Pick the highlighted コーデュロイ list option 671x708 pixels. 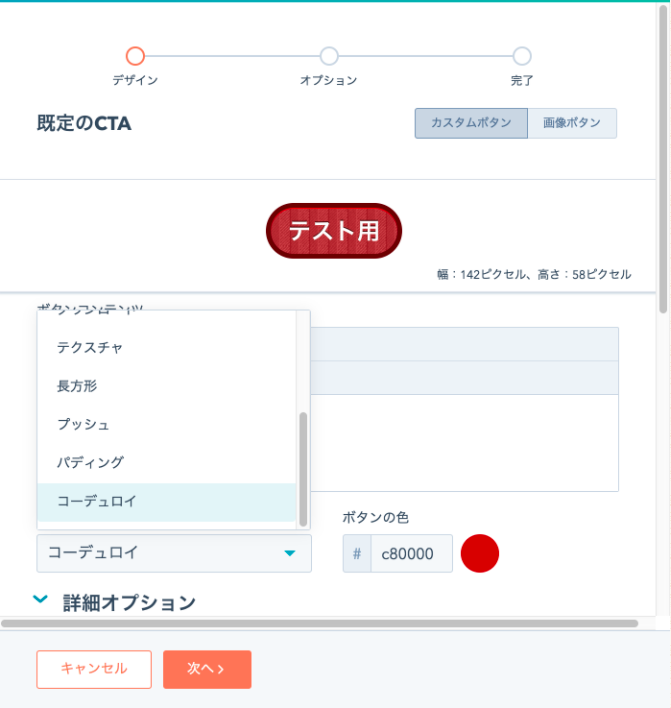pyautogui.click(x=97, y=501)
